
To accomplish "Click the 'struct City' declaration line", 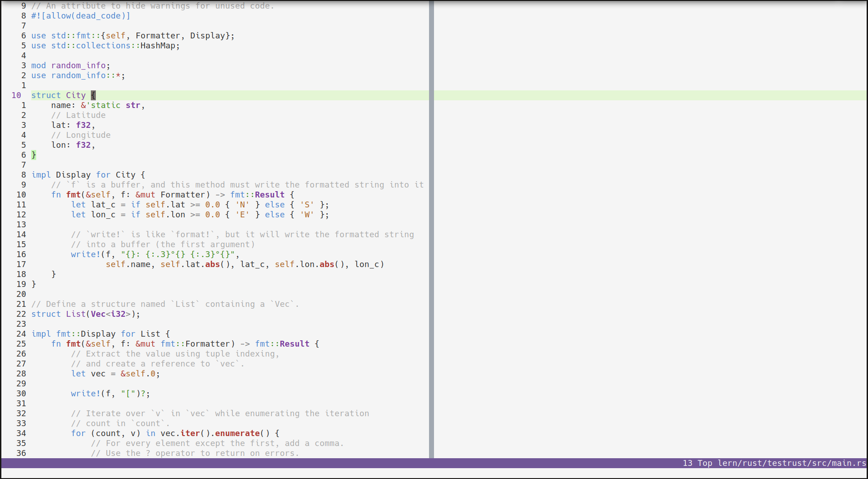I will point(63,95).
